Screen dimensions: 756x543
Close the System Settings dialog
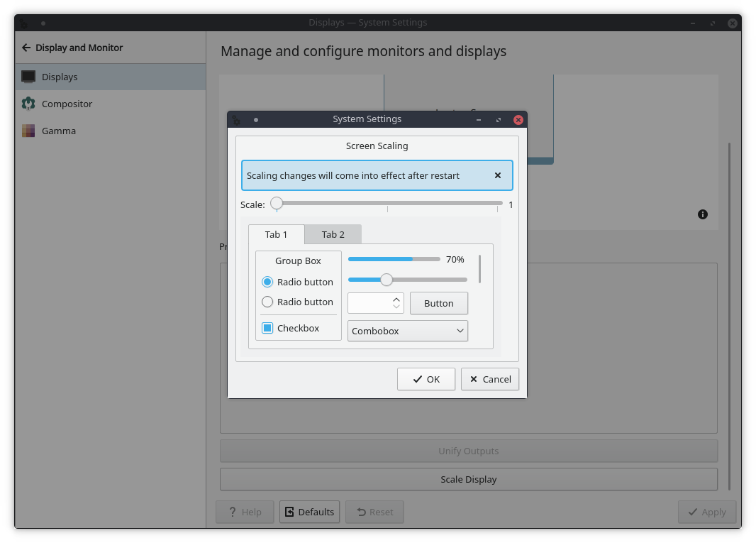(x=518, y=120)
